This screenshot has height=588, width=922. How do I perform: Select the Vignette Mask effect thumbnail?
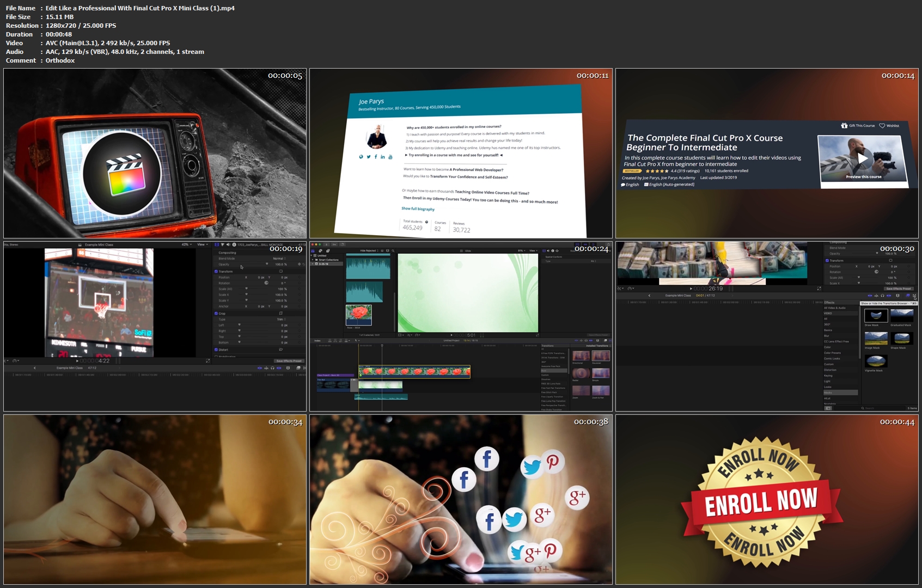876,361
